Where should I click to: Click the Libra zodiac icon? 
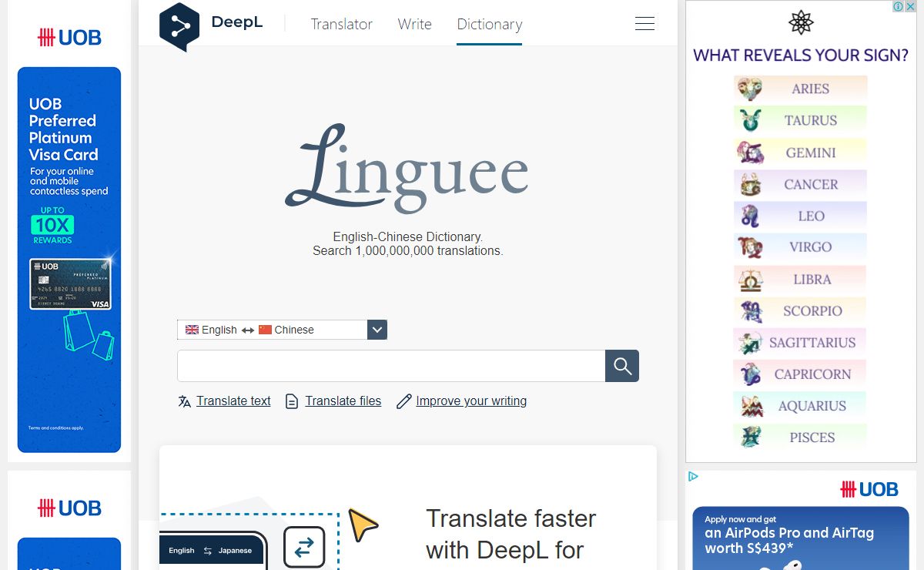coord(750,279)
